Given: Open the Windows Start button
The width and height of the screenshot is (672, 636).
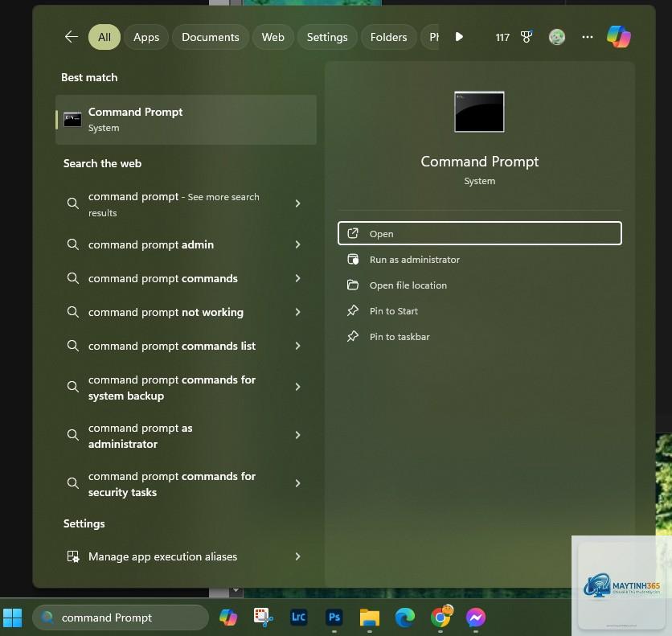Looking at the screenshot, I should click(12, 618).
